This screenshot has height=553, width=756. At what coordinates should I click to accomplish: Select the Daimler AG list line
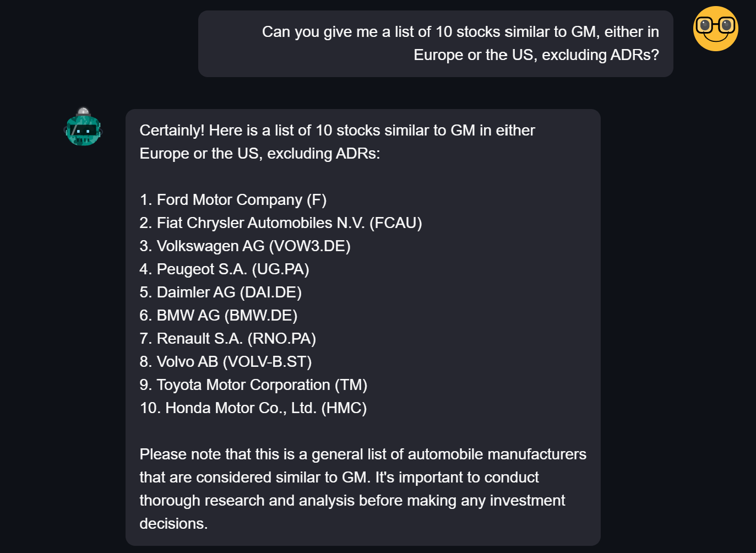(x=220, y=292)
